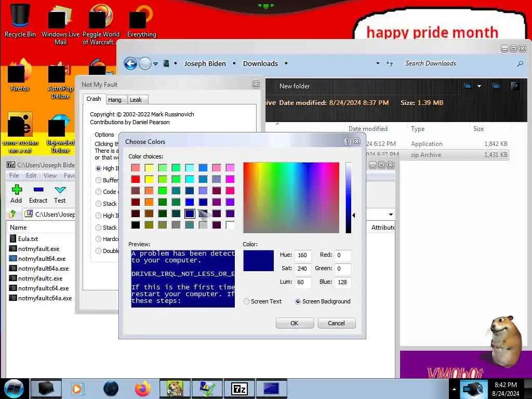
Task: Click the Hue value field
Action: [x=303, y=255]
